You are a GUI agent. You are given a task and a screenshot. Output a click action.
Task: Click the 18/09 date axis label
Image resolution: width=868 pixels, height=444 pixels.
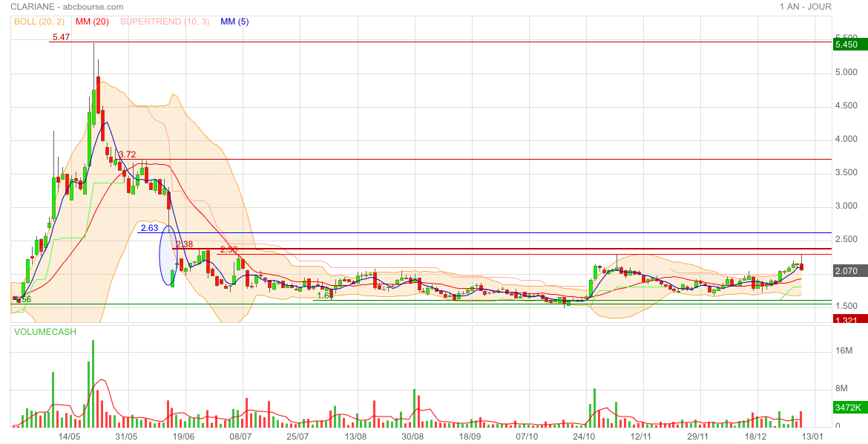click(x=470, y=437)
